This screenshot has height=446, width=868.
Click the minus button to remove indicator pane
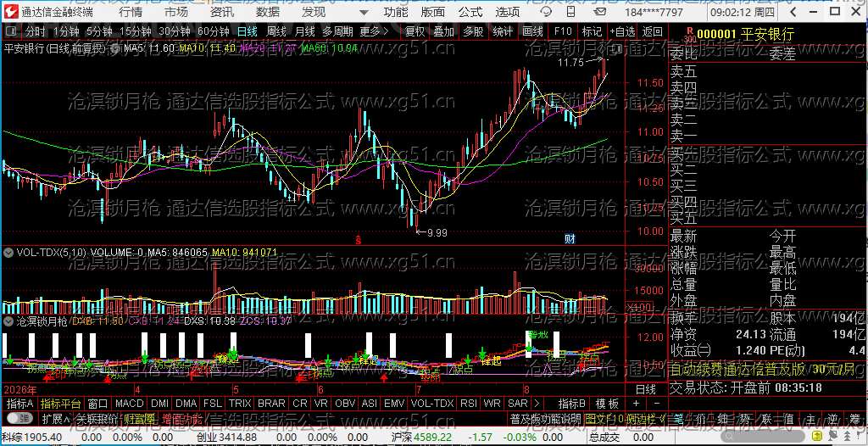coord(657,404)
